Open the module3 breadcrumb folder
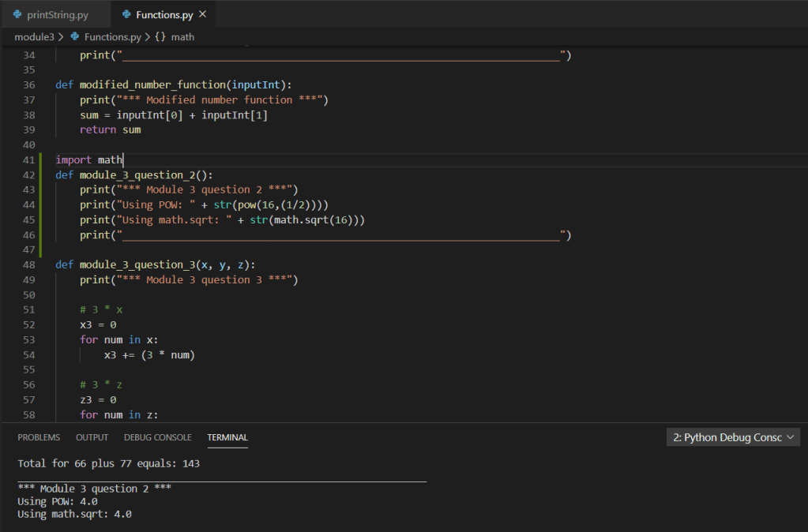This screenshot has height=532, width=808. (x=34, y=37)
